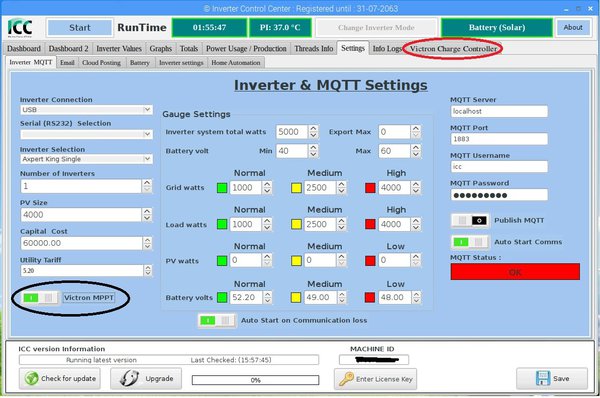600x398 pixels.
Task: Click the Battery volt Min stepper
Action: 313,151
